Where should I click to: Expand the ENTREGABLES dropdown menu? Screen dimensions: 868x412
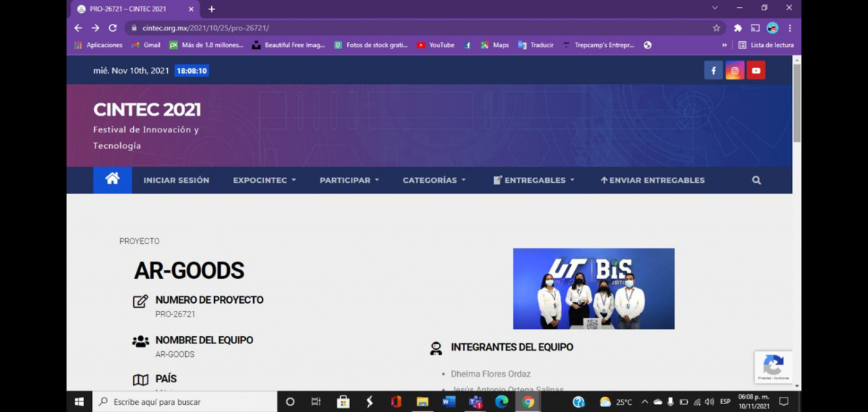point(534,180)
